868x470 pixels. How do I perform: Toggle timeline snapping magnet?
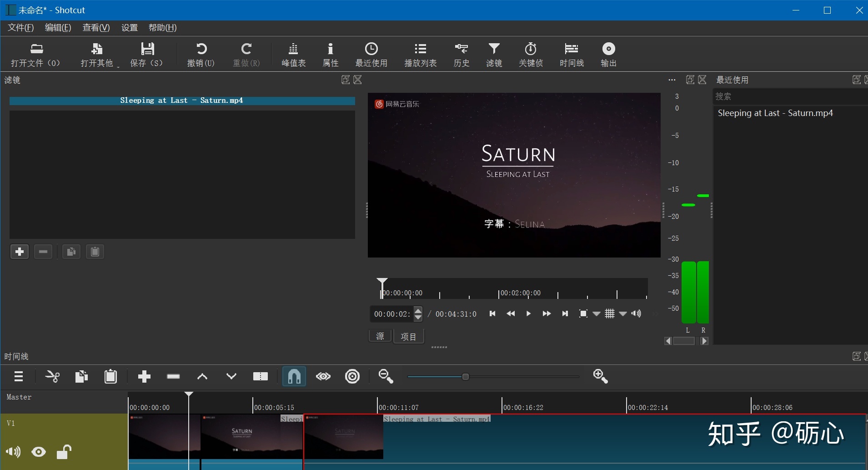click(x=294, y=376)
